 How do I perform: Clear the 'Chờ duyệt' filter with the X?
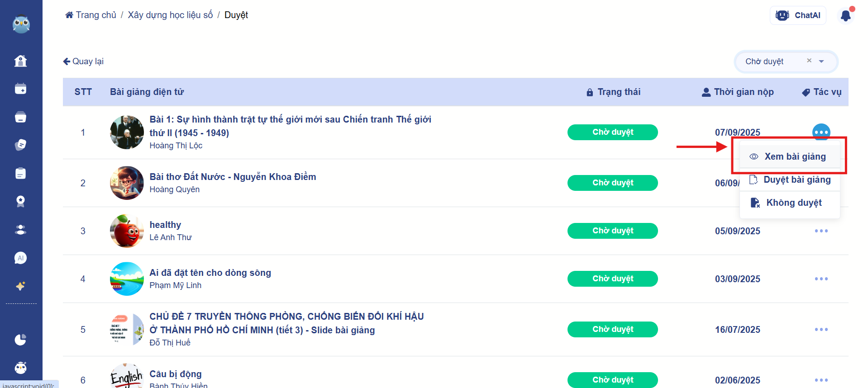[809, 61]
